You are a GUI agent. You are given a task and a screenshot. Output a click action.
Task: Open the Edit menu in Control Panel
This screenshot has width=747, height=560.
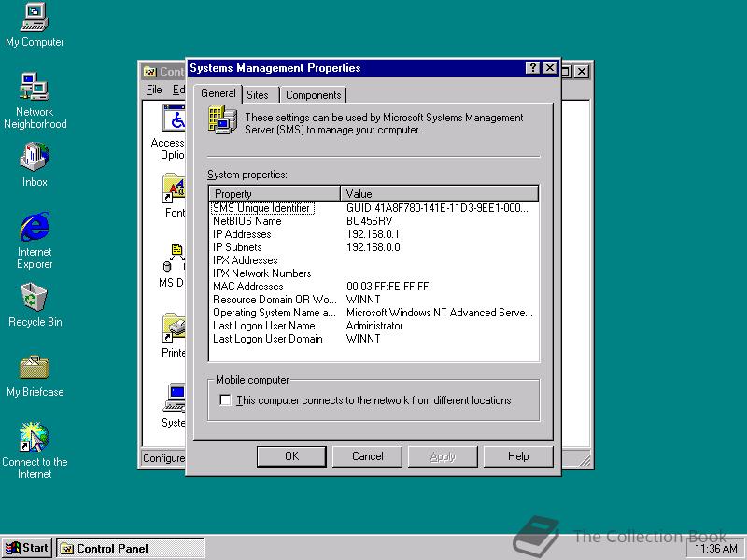pyautogui.click(x=178, y=90)
